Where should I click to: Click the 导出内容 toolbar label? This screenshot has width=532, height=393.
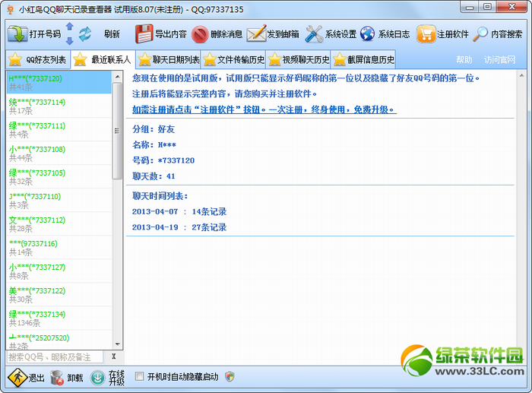coord(171,34)
